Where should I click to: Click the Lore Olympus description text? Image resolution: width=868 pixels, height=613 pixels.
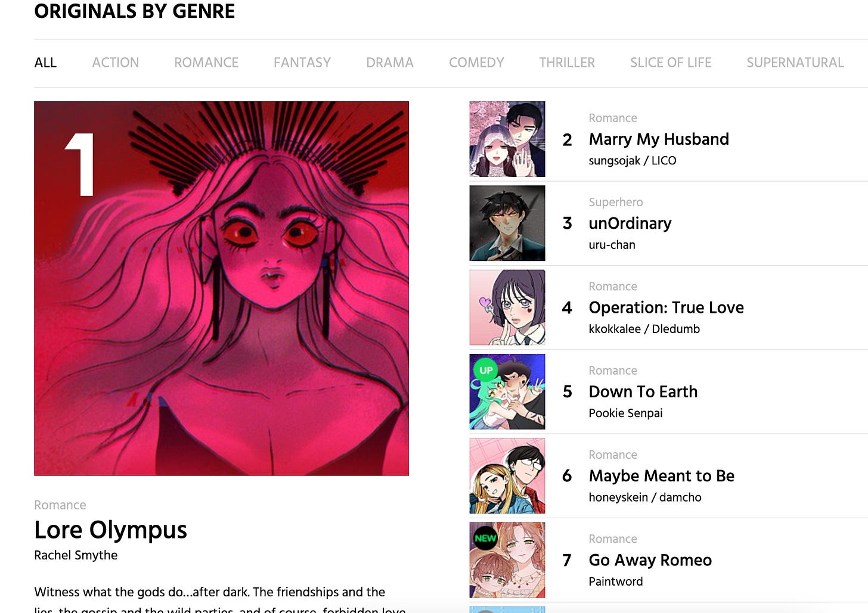click(x=221, y=599)
